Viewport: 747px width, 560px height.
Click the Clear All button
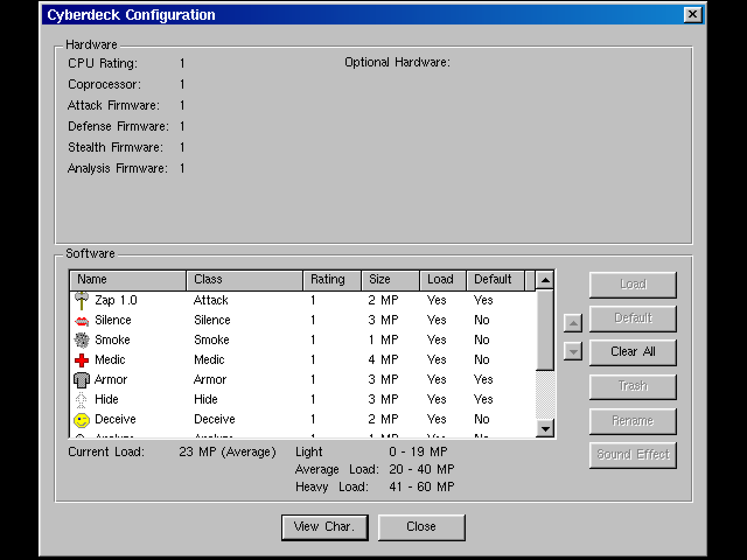(633, 352)
